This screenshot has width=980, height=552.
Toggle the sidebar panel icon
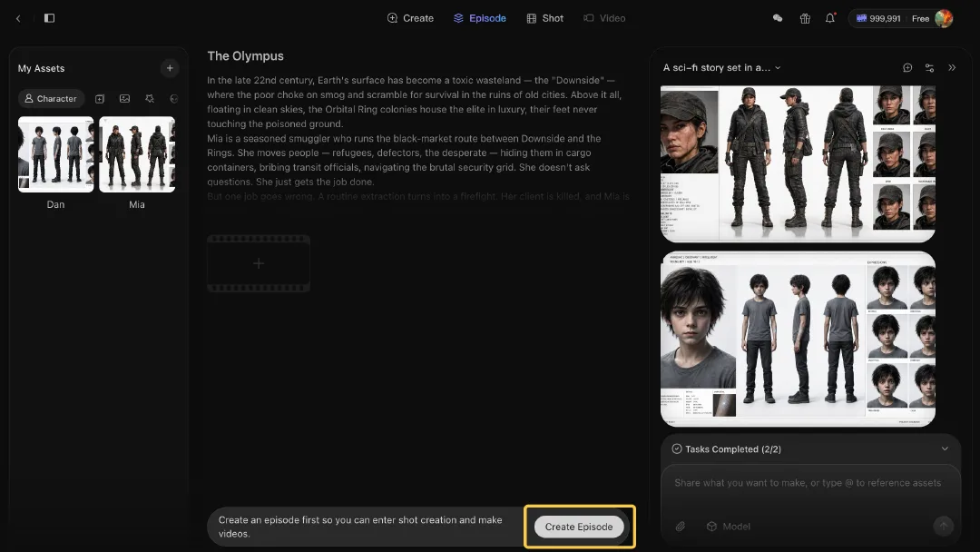pyautogui.click(x=49, y=18)
